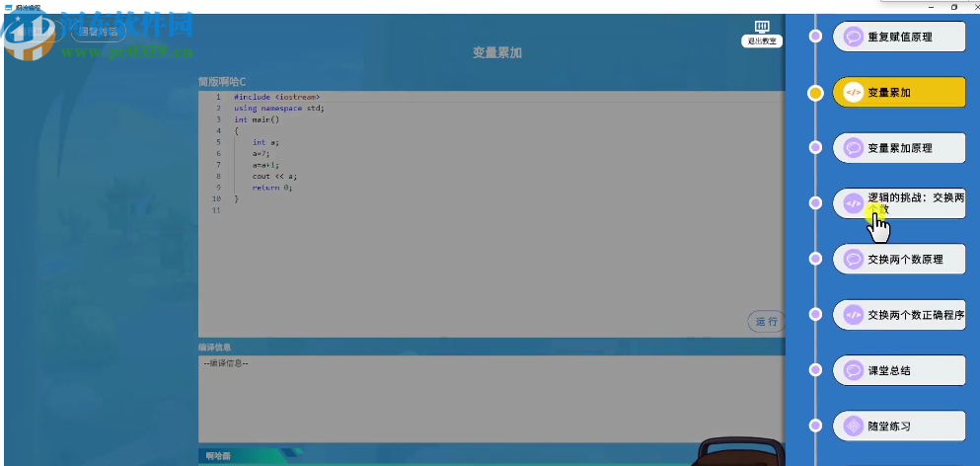Click the code line 'using namespace std;'
The height and width of the screenshot is (466, 980).
click(279, 109)
